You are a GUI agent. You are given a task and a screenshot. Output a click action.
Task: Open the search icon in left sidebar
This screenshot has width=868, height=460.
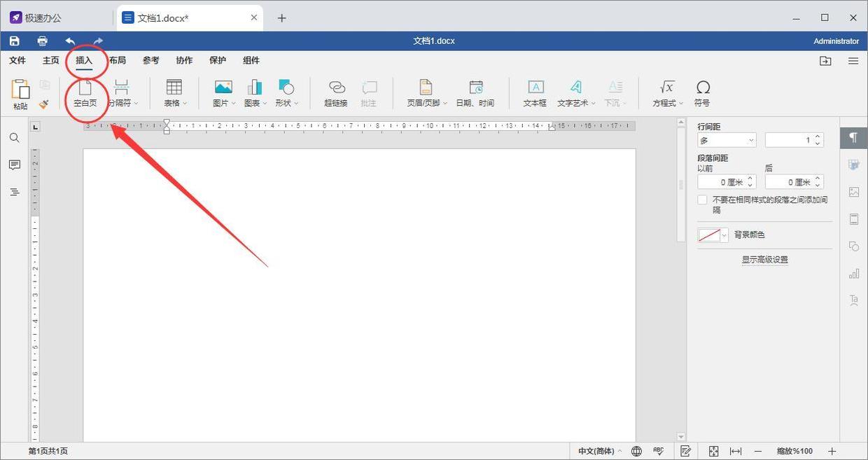click(14, 138)
